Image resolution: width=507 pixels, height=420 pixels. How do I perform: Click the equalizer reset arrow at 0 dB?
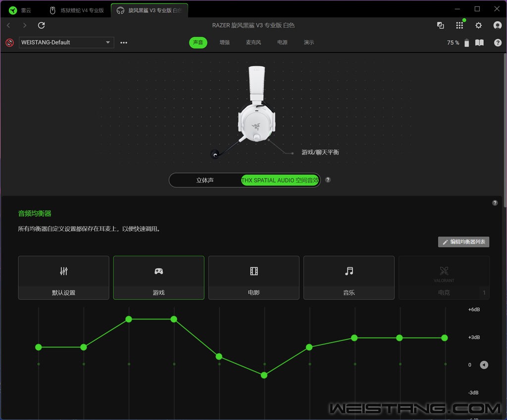coord(484,365)
